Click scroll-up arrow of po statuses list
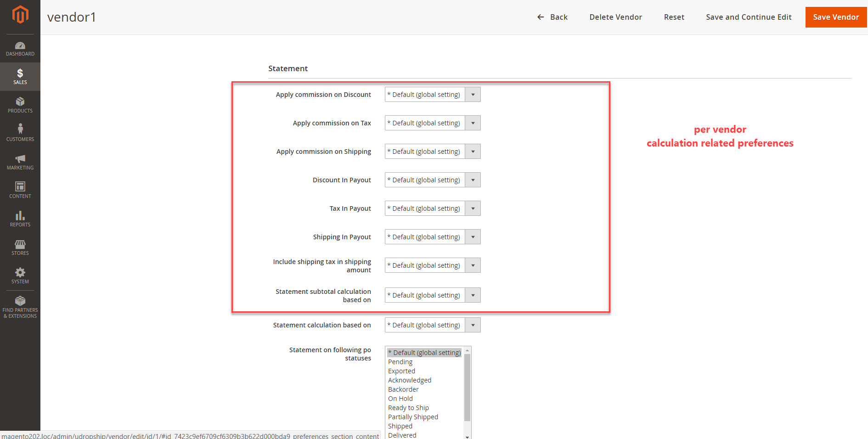The height and width of the screenshot is (439, 868). click(467, 350)
